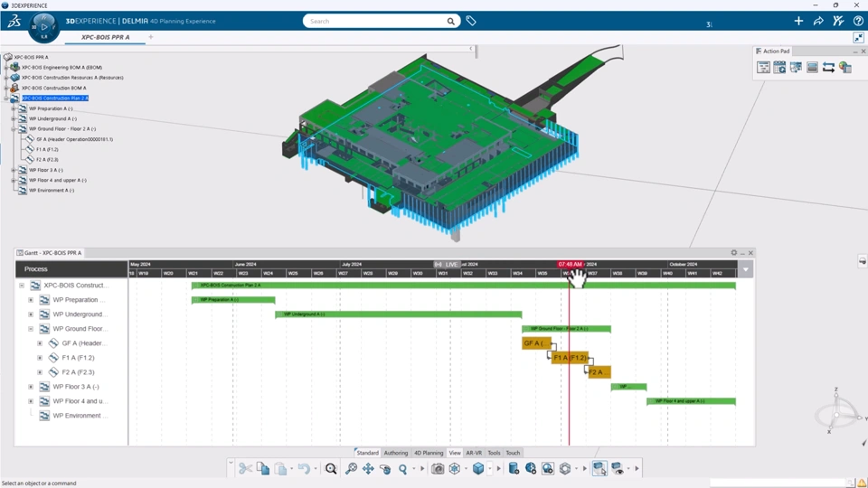Click the globe with gear icon
Viewport: 868px width, 488px height.
(531, 469)
